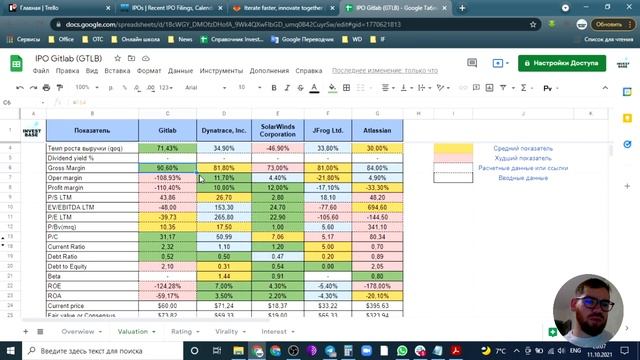Open horizontal align options
Image resolution: width=640 pixels, height=360 pixels.
387,88
